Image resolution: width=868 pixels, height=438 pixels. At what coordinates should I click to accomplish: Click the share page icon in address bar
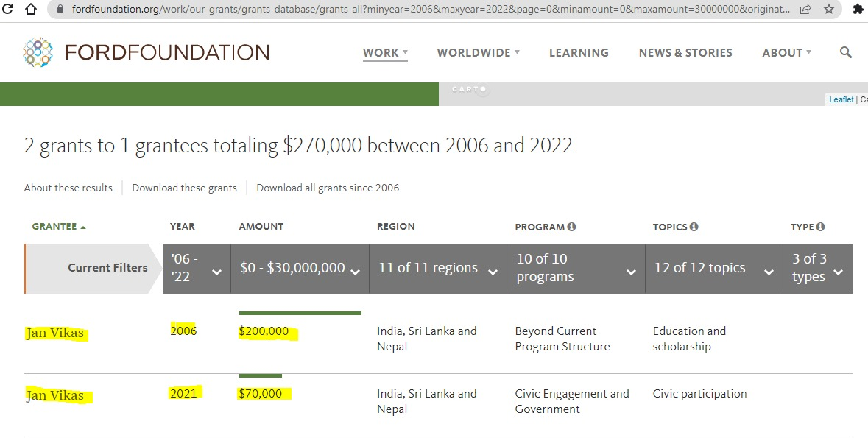(805, 10)
